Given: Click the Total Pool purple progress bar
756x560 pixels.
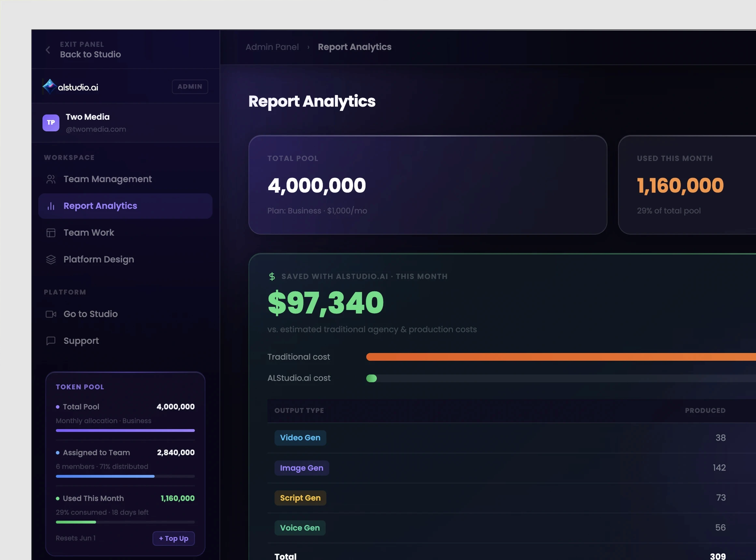Looking at the screenshot, I should click(125, 430).
